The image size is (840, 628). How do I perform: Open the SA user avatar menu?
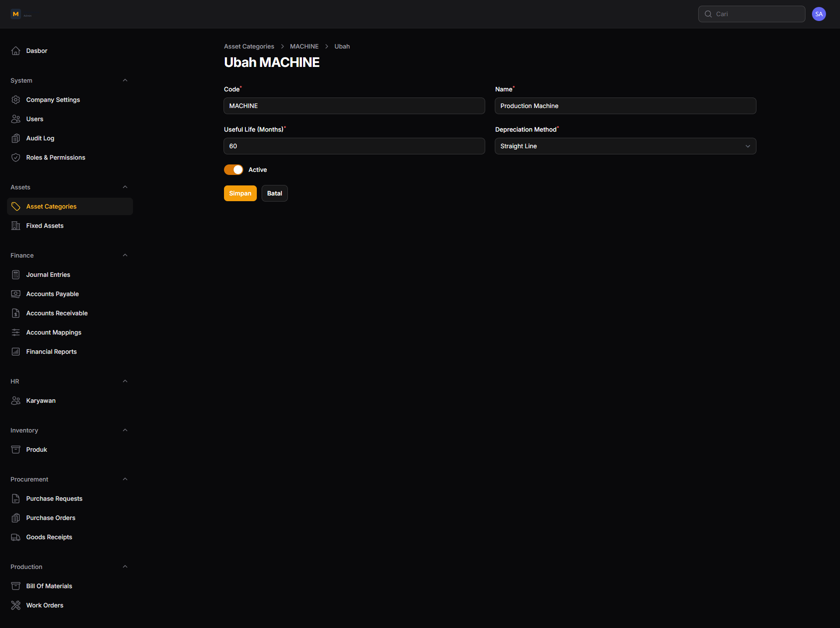click(x=819, y=14)
